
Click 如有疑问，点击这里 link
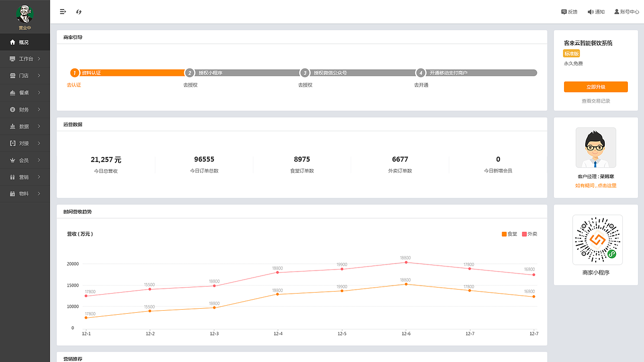(x=596, y=186)
